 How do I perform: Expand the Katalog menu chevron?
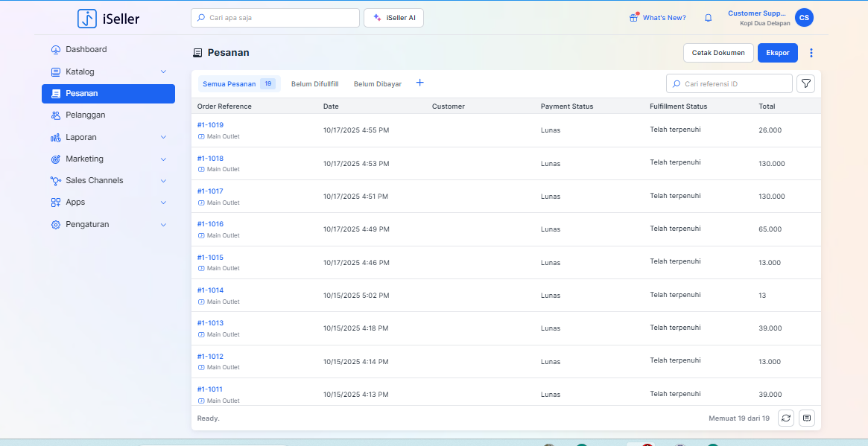tap(163, 71)
